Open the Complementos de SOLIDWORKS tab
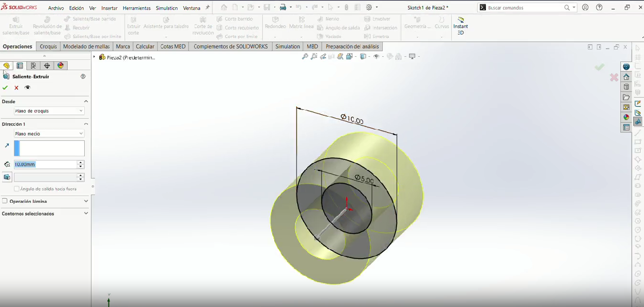 231,46
